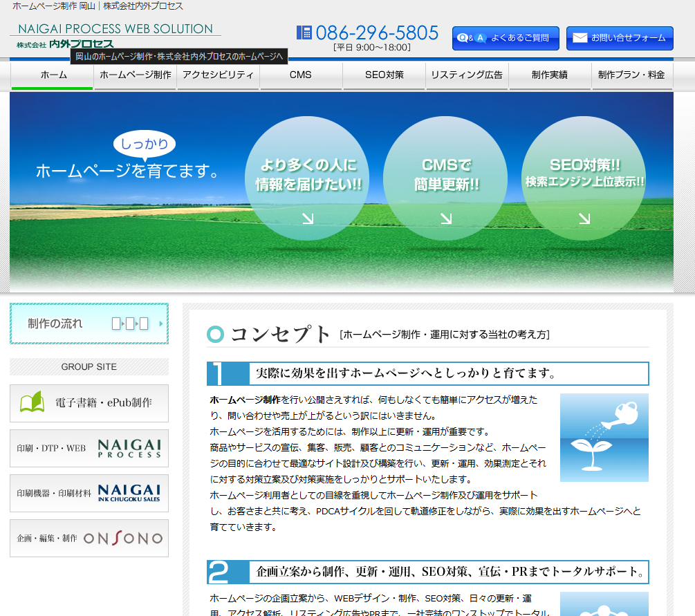View the 制作実績 page
The width and height of the screenshot is (695, 616).
550,75
